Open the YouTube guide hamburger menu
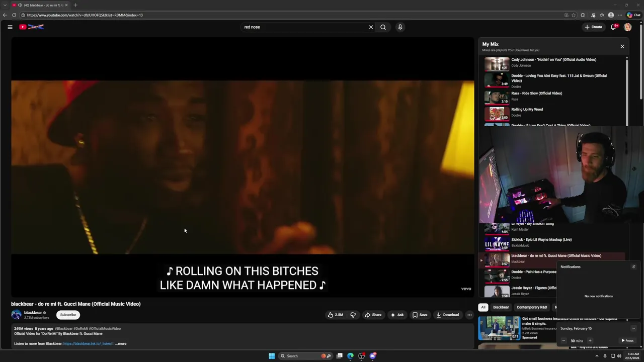 point(10,27)
